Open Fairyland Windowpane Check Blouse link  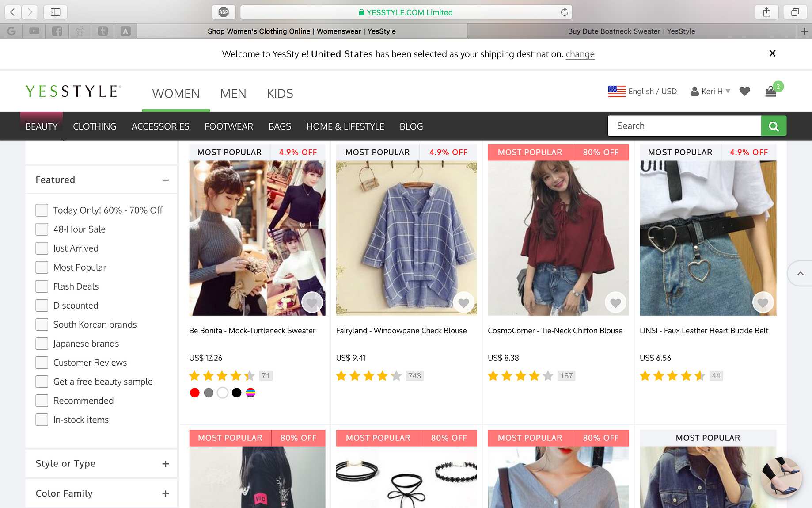401,330
